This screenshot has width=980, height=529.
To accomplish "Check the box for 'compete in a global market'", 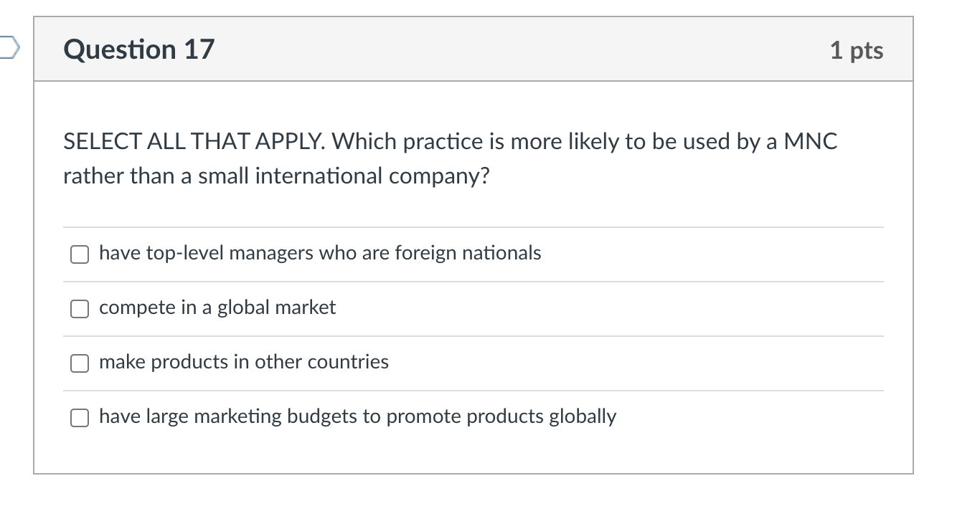I will 80,308.
